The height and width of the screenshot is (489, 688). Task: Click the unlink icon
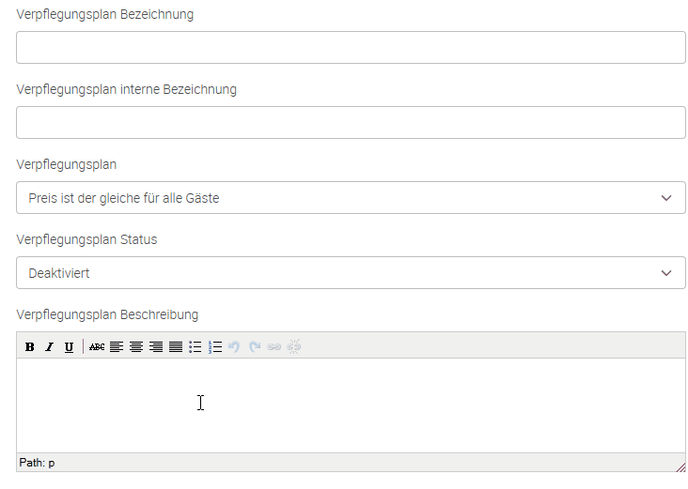click(294, 347)
